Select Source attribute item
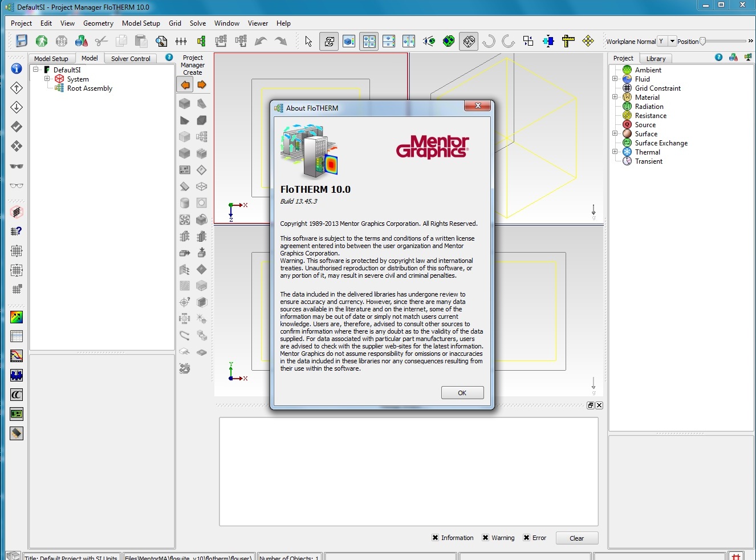The width and height of the screenshot is (756, 560). [x=645, y=125]
